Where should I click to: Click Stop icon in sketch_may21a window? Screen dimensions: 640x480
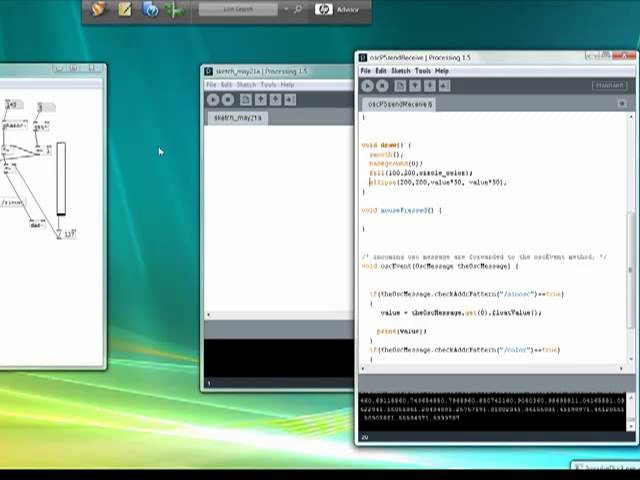click(x=228, y=100)
